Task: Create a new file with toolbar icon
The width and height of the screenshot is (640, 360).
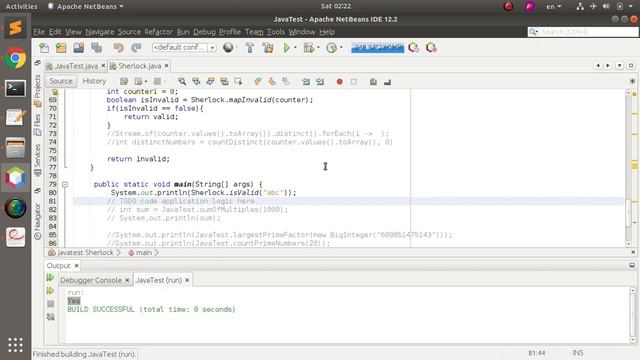Action: [44, 48]
